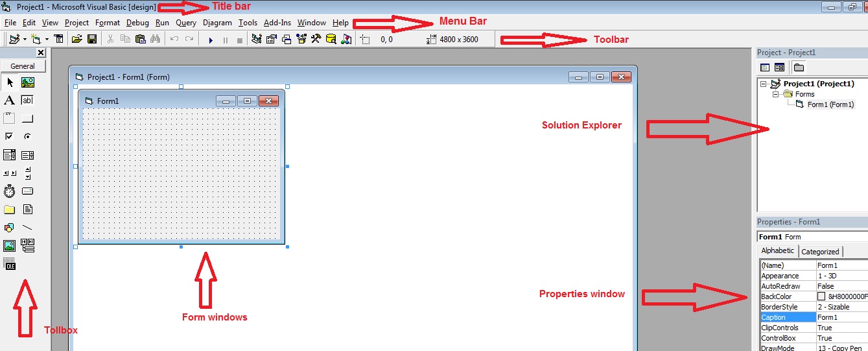
Task: Collapse the Forms folder node
Action: [x=775, y=94]
